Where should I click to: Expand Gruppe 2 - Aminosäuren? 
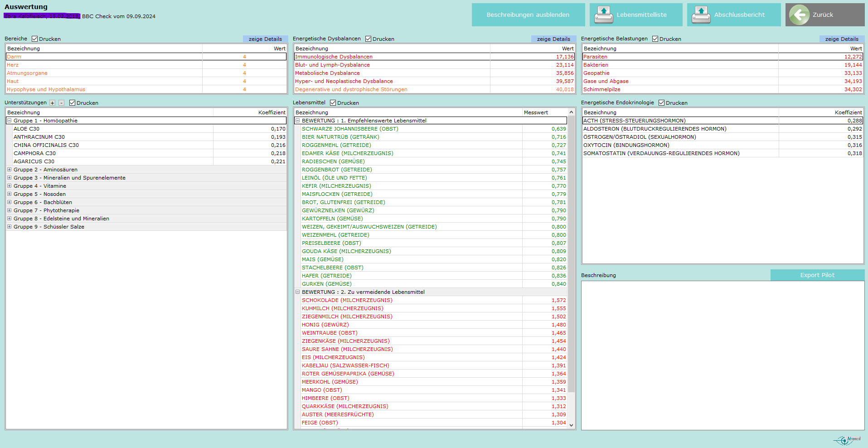tap(9, 170)
